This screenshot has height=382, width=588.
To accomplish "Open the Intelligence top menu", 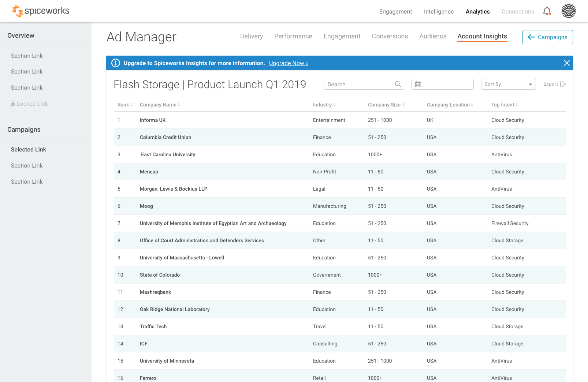I will coord(439,11).
